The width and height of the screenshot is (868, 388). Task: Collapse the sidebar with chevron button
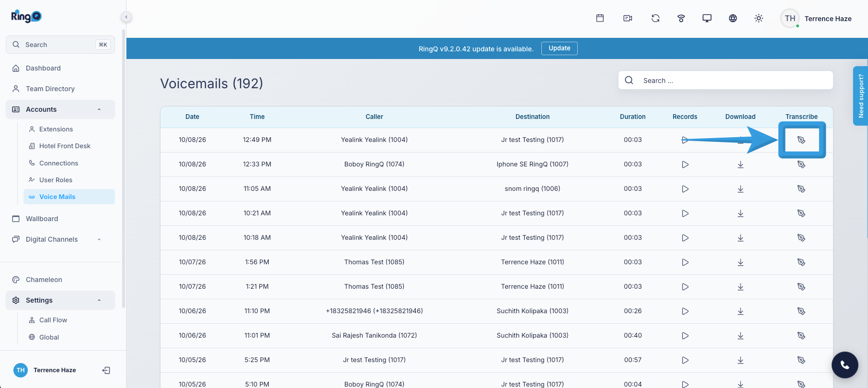click(126, 17)
